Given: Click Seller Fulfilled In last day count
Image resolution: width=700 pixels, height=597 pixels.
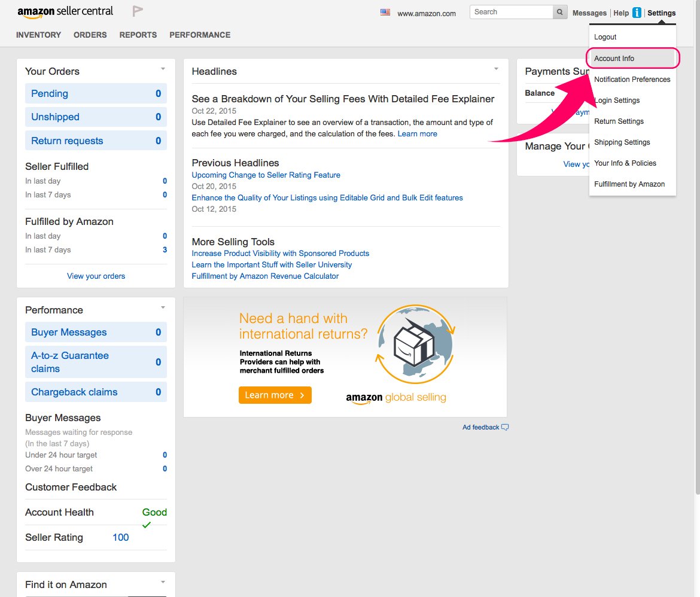Looking at the screenshot, I should 165,181.
